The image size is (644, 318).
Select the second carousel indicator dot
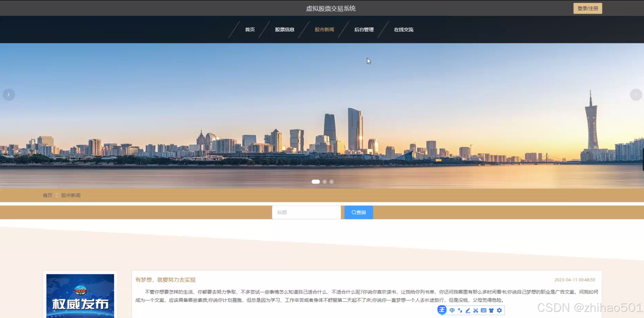[x=325, y=182]
